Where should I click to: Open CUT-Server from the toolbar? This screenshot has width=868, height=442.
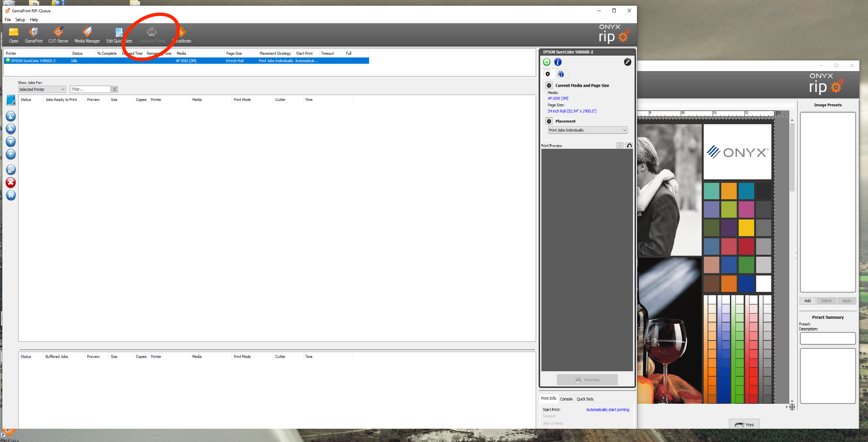[x=58, y=35]
